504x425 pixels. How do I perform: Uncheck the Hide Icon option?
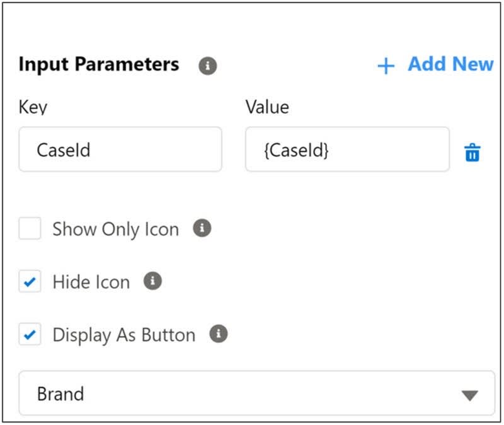(29, 281)
